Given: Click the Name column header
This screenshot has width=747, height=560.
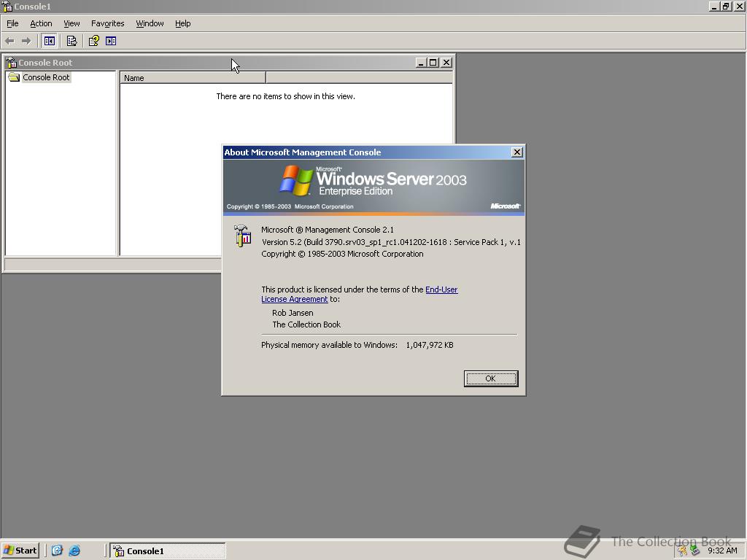Looking at the screenshot, I should click(x=193, y=77).
